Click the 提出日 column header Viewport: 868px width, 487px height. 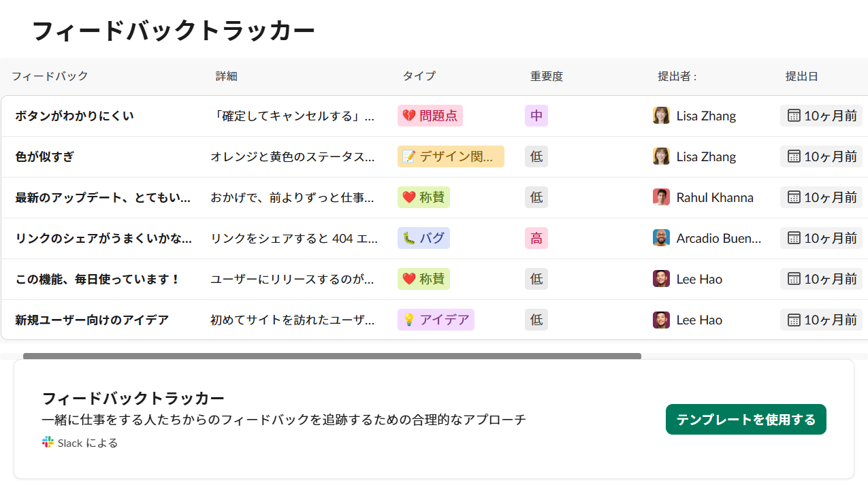802,76
